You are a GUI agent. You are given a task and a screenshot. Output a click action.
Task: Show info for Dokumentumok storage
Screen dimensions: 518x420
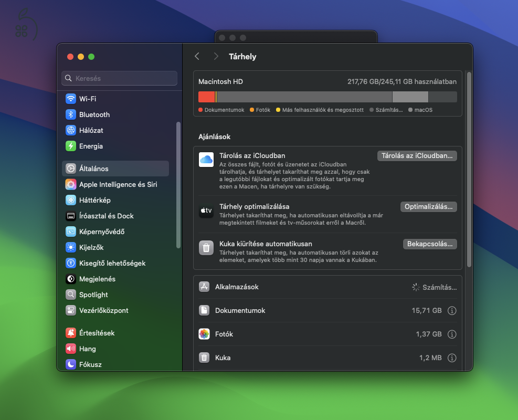[x=452, y=311]
